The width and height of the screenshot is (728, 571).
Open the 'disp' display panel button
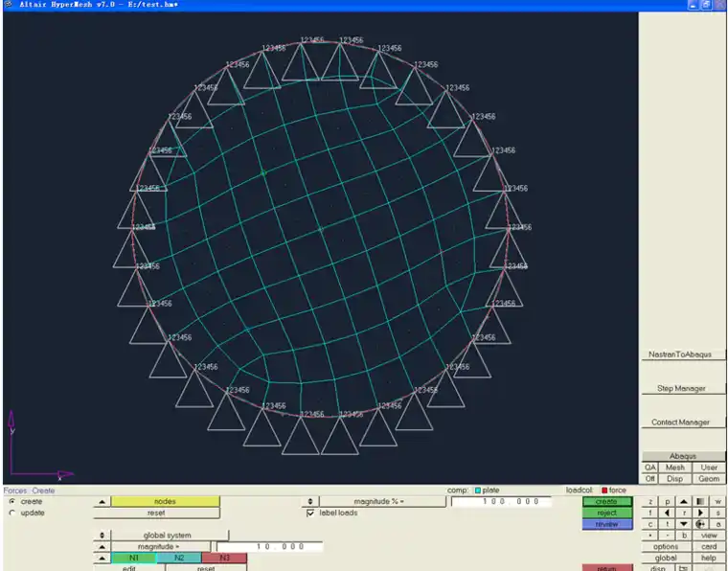pos(658,568)
